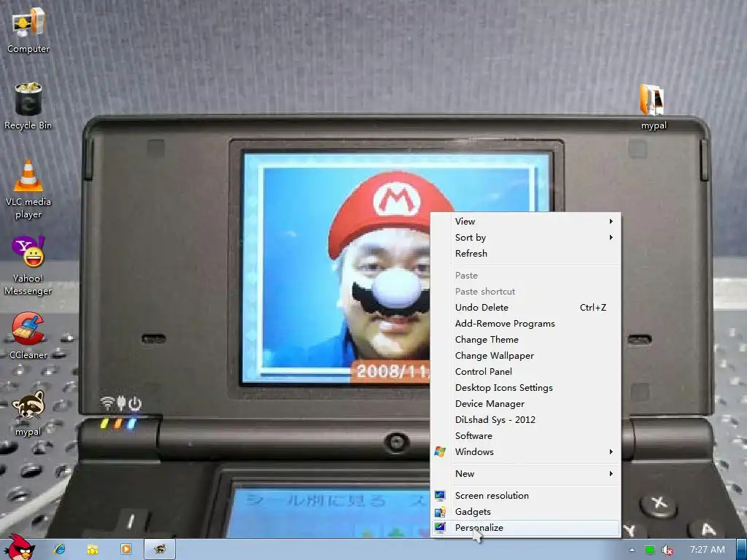The height and width of the screenshot is (560, 747).
Task: Click the Show desktop taskbar button
Action: 741,550
